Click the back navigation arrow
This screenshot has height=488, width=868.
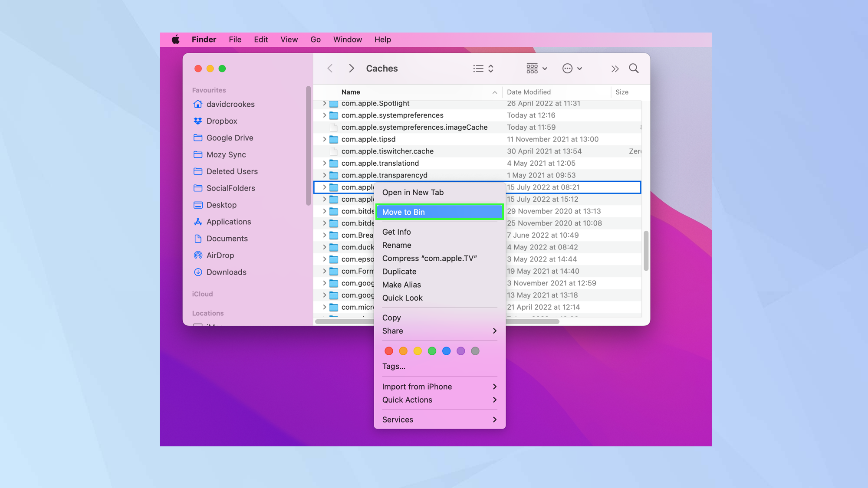(330, 68)
